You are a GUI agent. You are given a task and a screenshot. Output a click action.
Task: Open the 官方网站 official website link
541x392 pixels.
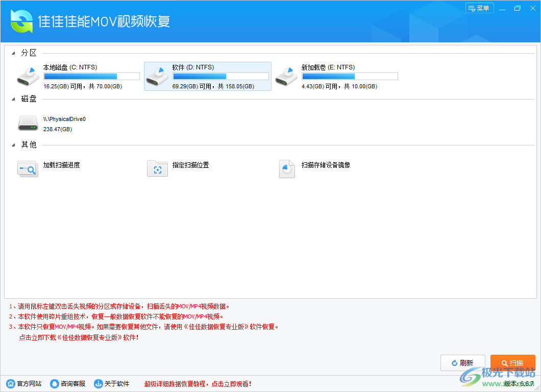(x=23, y=383)
